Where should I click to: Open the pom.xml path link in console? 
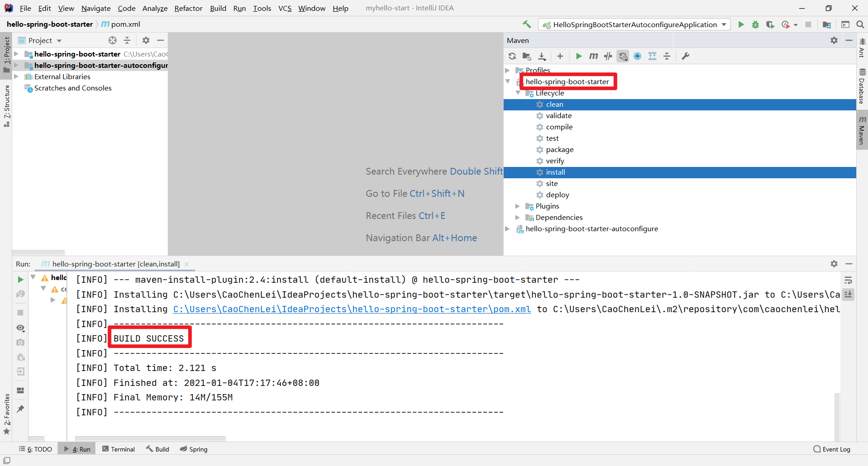(x=352, y=309)
